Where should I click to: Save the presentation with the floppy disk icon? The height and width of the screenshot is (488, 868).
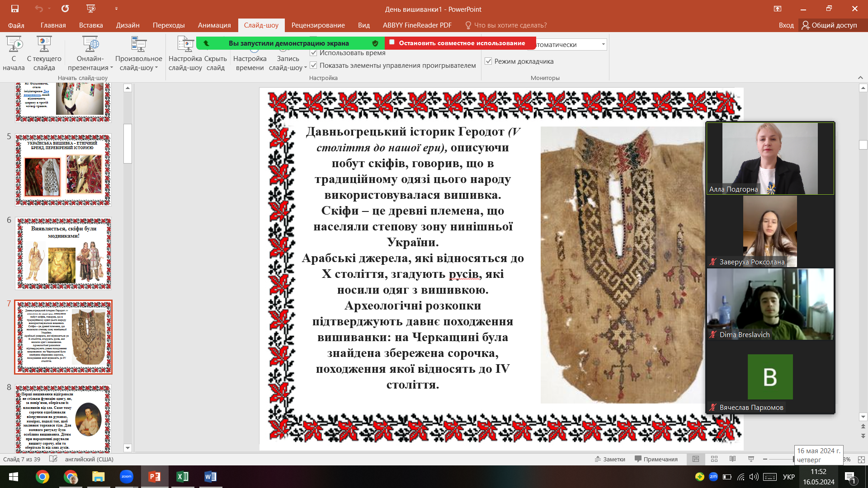point(15,9)
